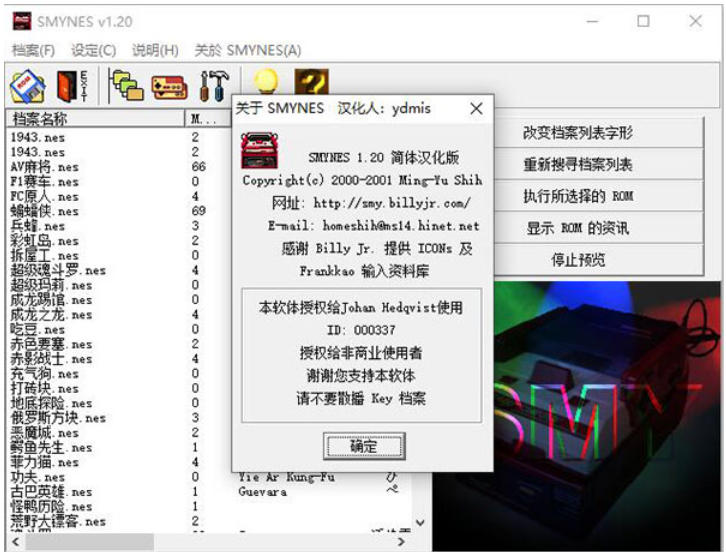Viewport: 726px width, 552px height.
Task: Select 打砖块.nes in file list
Action: (x=45, y=389)
